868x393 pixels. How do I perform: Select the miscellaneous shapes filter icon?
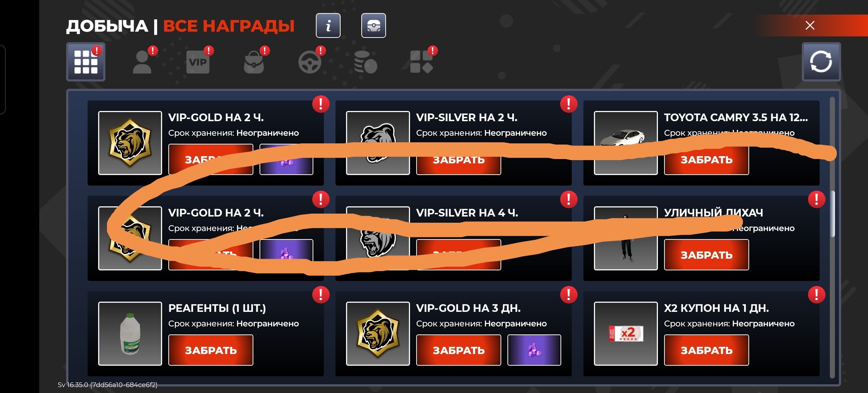pos(421,62)
